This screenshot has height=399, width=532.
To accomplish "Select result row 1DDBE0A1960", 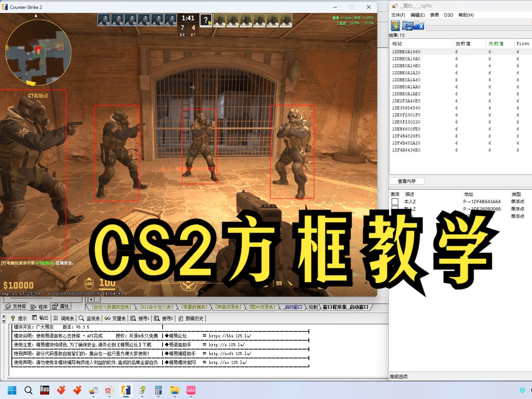I will [x=461, y=52].
